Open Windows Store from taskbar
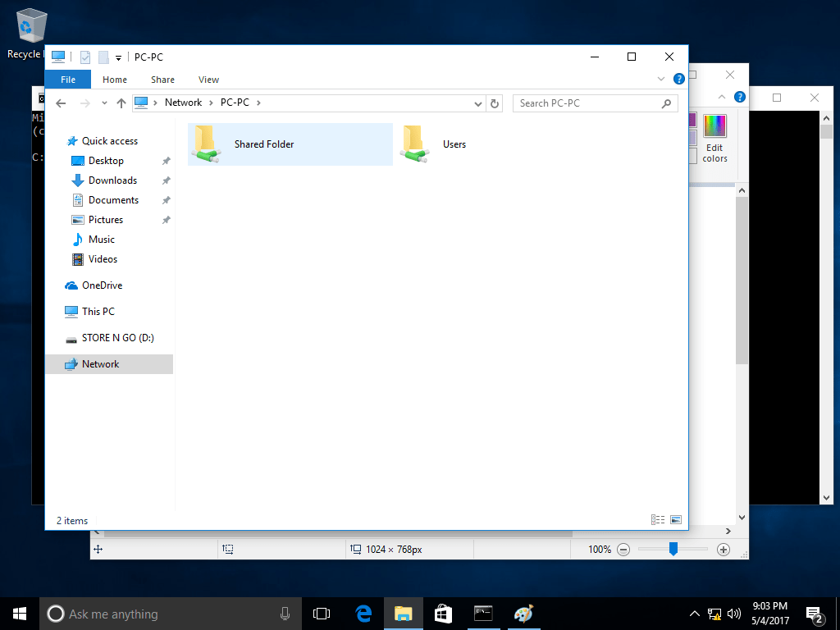 click(x=443, y=614)
